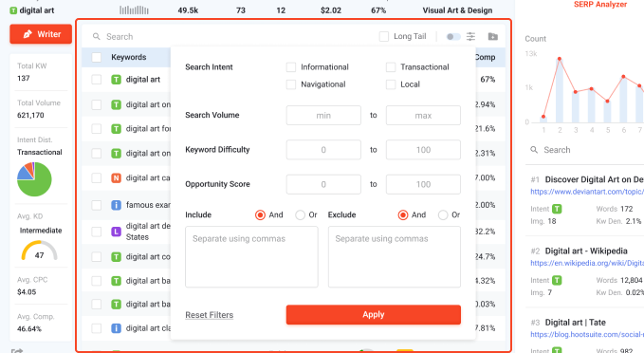Enable the Informational intent checkbox

click(291, 67)
